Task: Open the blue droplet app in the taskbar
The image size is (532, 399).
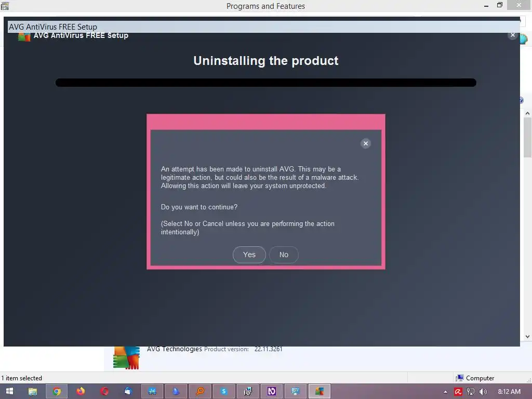Action: pyautogui.click(x=176, y=391)
